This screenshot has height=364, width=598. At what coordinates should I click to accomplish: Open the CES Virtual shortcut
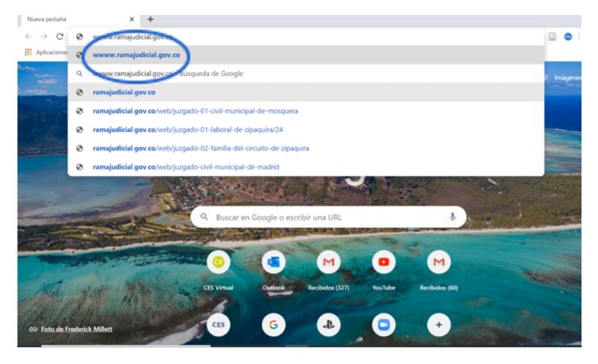click(x=218, y=262)
